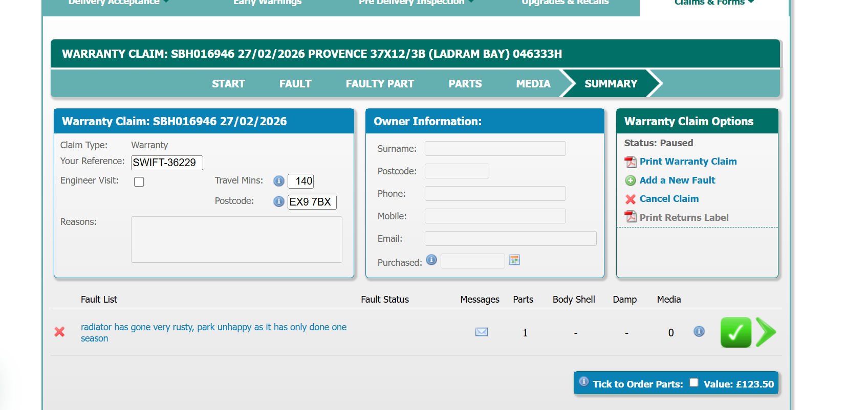Expand the Delivery Acceptance dropdown menu
The height and width of the screenshot is (410, 868).
point(118,3)
